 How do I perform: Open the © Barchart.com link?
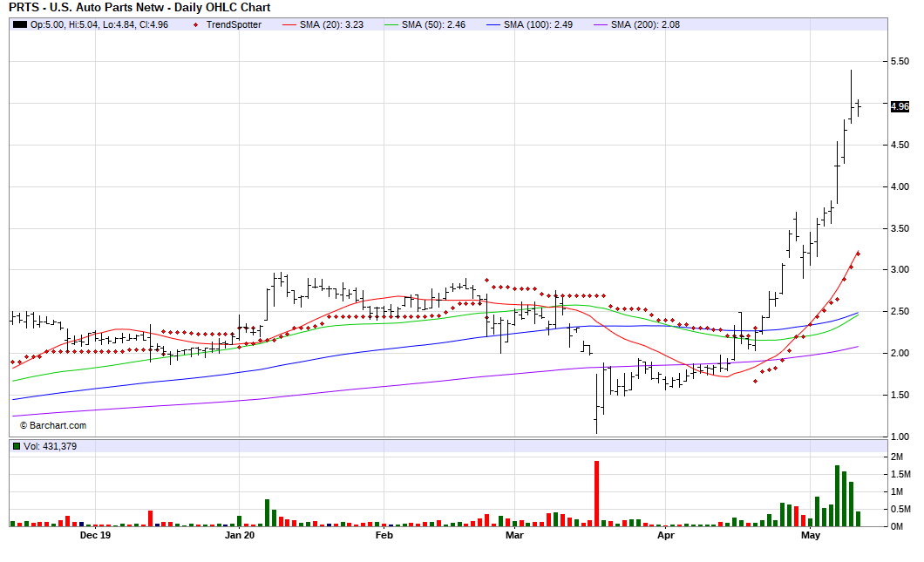[x=54, y=425]
